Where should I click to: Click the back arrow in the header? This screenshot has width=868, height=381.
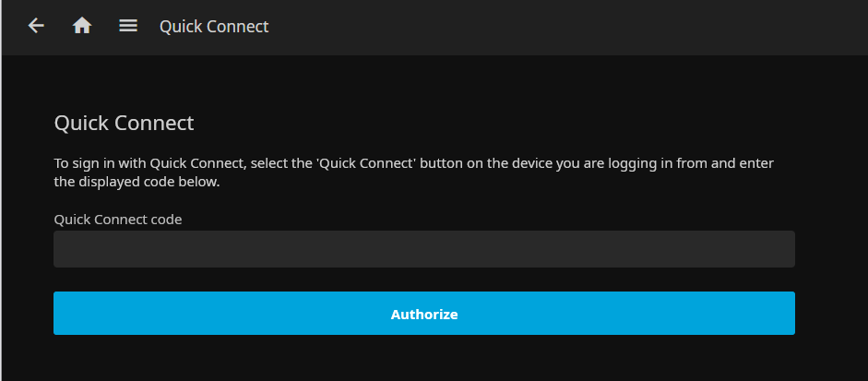[x=37, y=26]
